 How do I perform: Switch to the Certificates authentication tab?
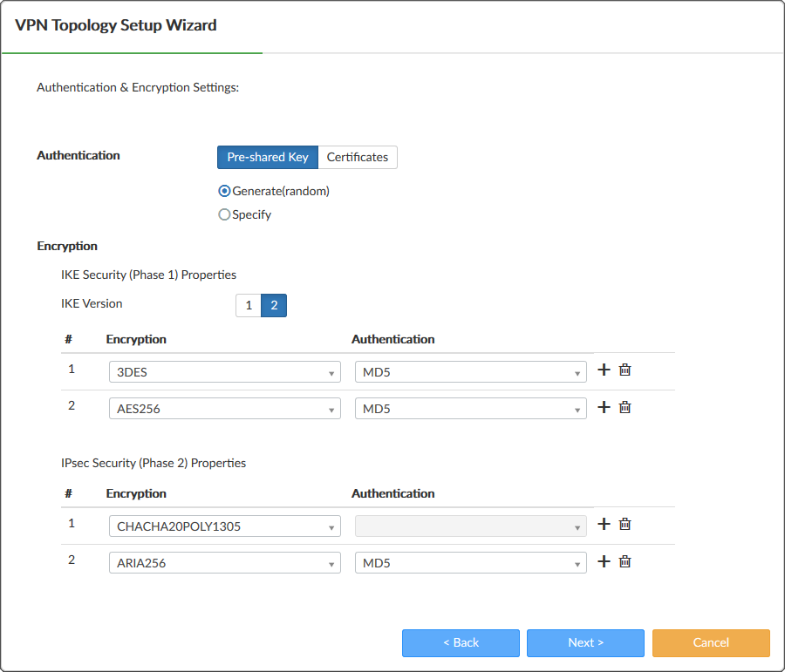click(x=358, y=157)
